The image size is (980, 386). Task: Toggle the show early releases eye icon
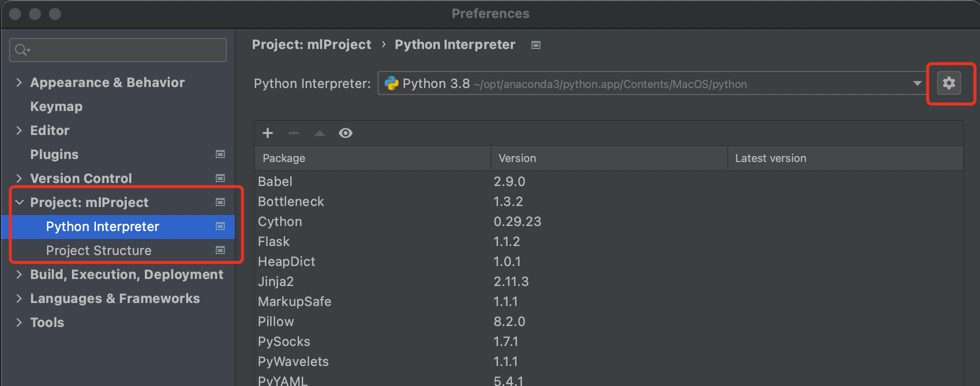pos(346,133)
